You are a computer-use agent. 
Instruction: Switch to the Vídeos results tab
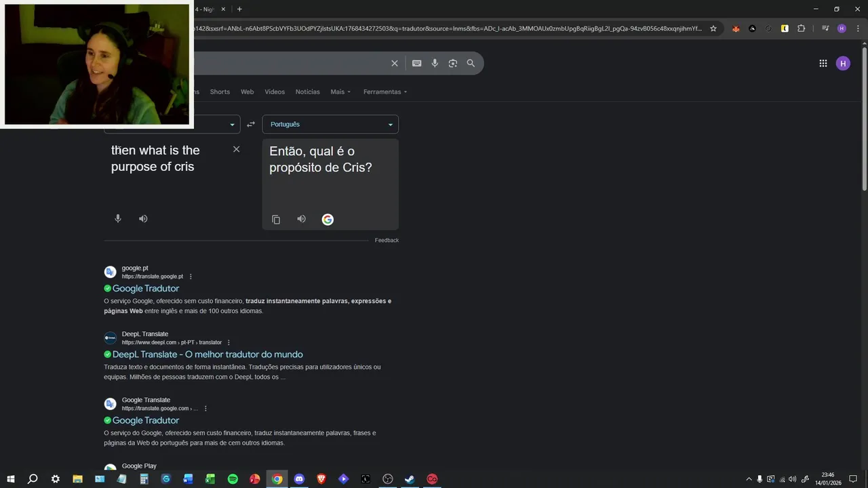(275, 91)
